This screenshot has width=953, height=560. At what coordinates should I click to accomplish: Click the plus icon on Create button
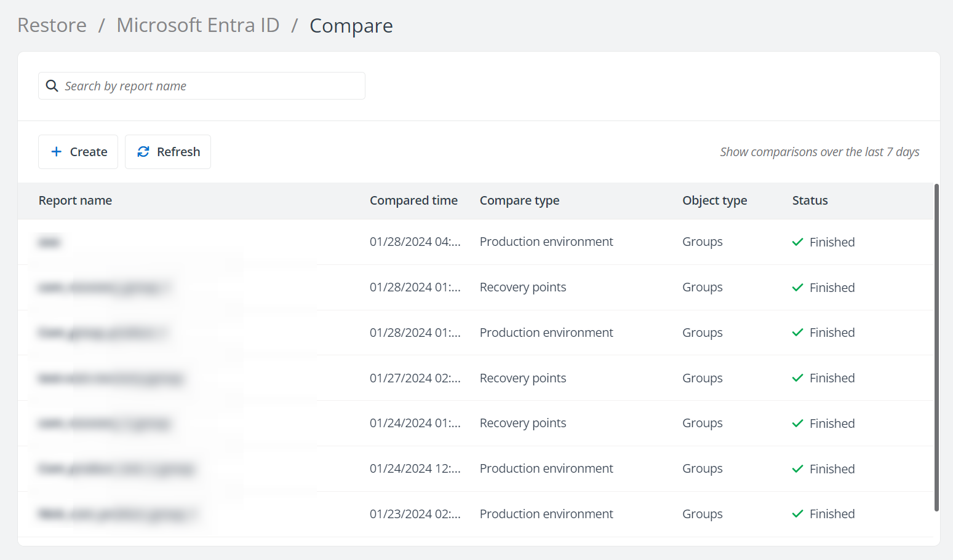click(x=57, y=151)
